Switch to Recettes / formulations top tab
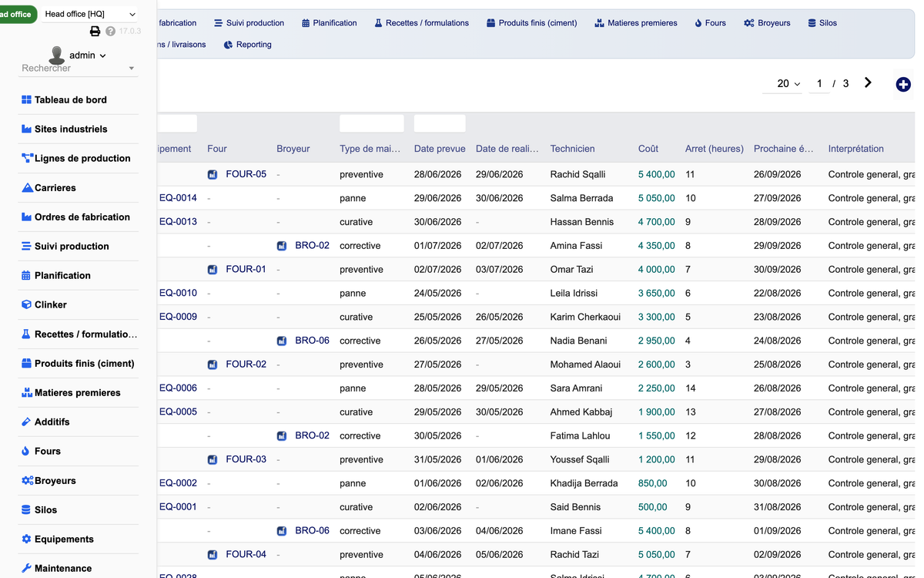The height and width of the screenshot is (578, 924). pyautogui.click(x=421, y=23)
